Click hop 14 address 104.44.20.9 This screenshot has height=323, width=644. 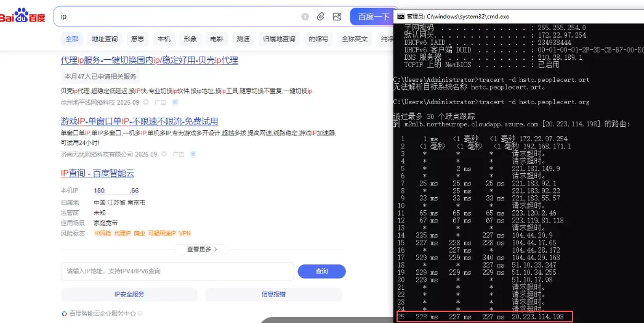tap(534, 235)
